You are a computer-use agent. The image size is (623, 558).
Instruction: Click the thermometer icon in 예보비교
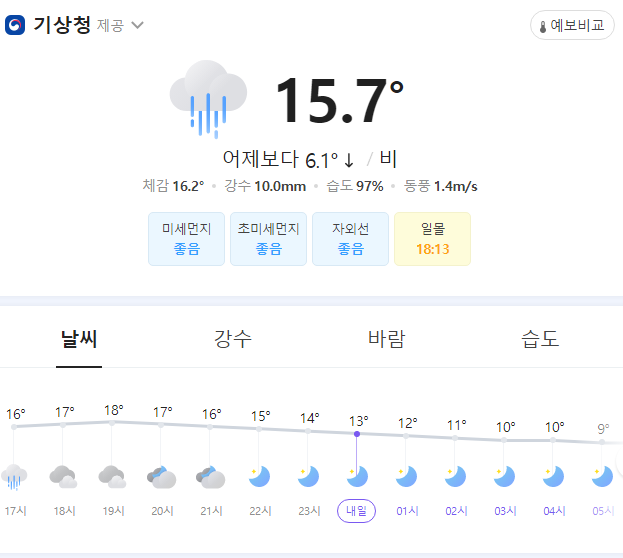(x=543, y=27)
